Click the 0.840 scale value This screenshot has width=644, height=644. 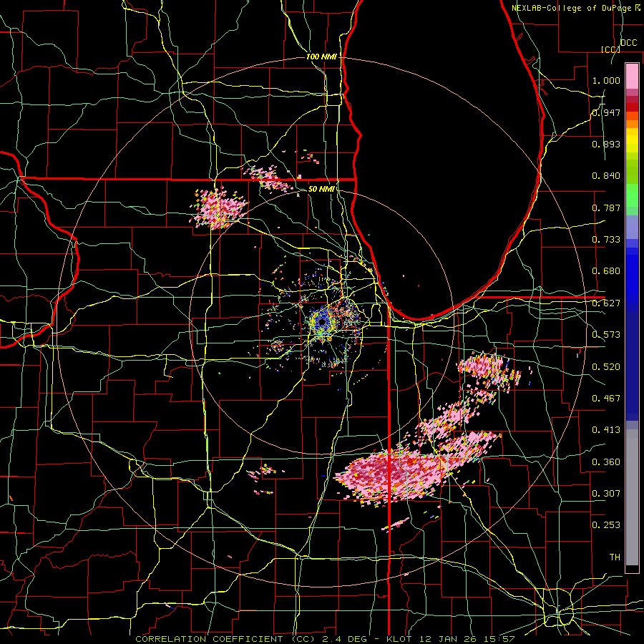pyautogui.click(x=606, y=176)
